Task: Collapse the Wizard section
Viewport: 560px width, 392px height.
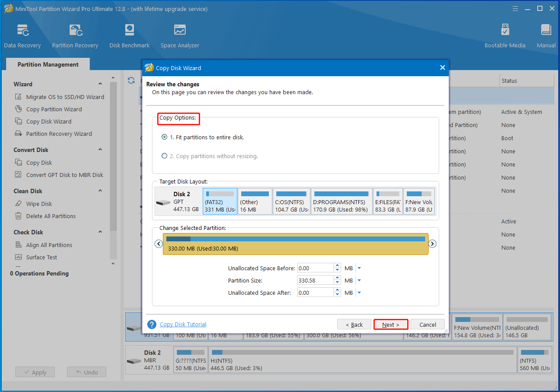Action: 100,84
